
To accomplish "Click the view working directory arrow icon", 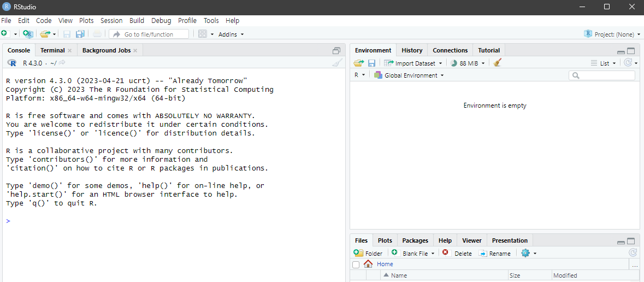I will [x=62, y=62].
